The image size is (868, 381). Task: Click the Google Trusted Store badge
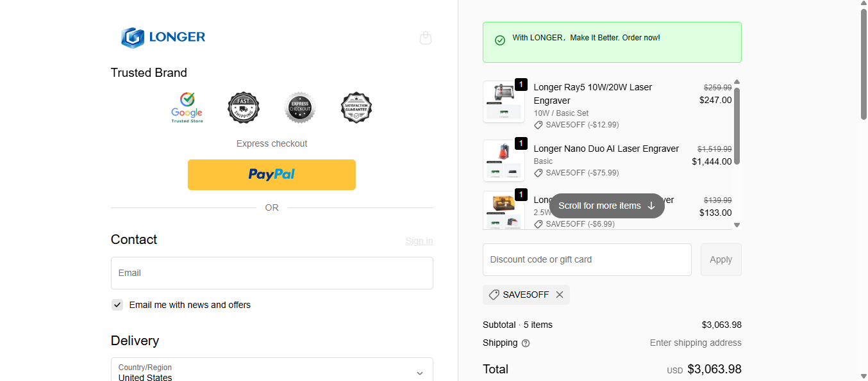point(187,108)
